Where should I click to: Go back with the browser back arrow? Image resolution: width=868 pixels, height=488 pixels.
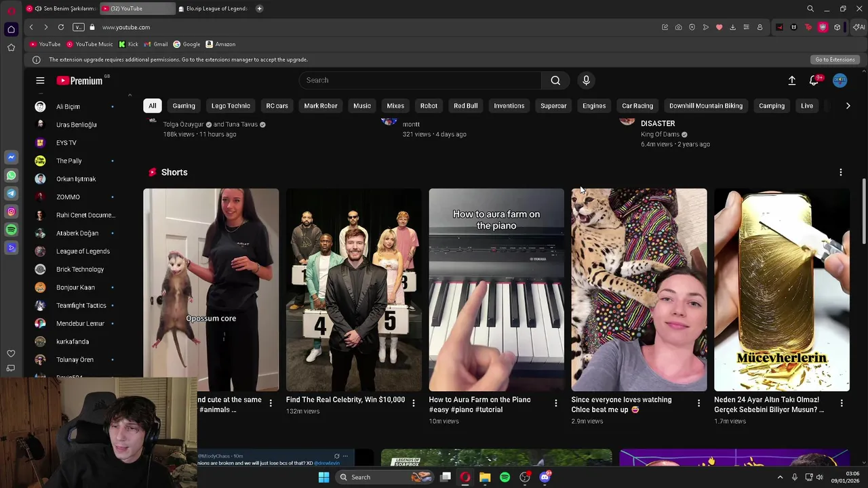(x=31, y=27)
